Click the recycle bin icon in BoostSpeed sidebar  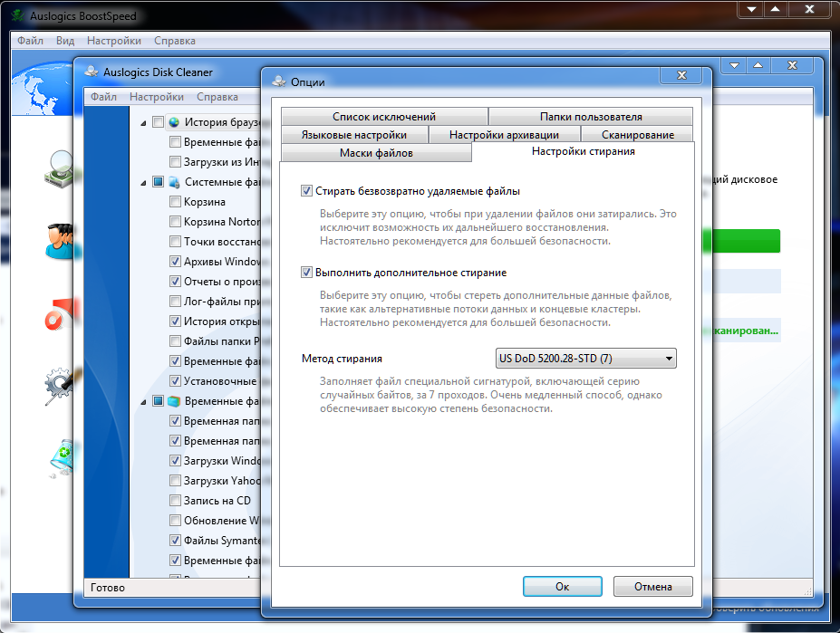(x=63, y=458)
